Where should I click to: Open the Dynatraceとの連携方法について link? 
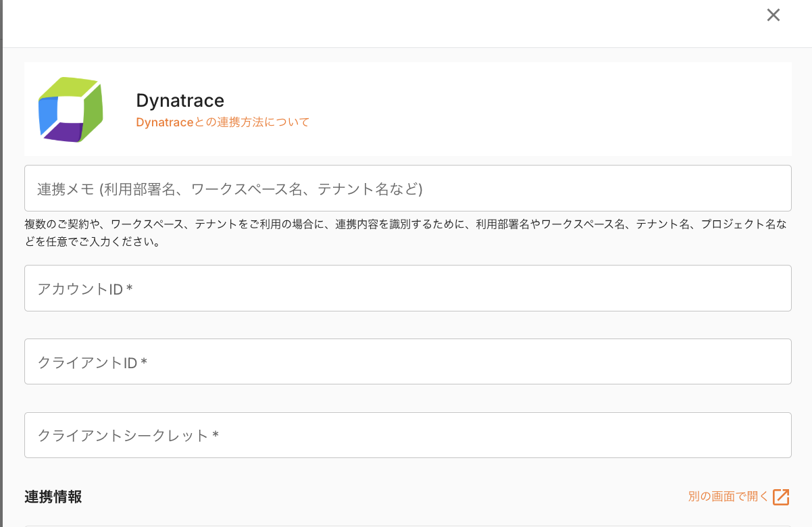click(x=223, y=122)
